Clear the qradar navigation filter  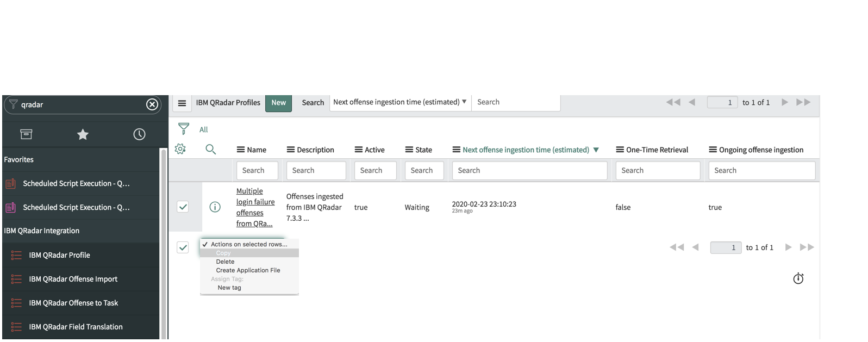point(152,104)
